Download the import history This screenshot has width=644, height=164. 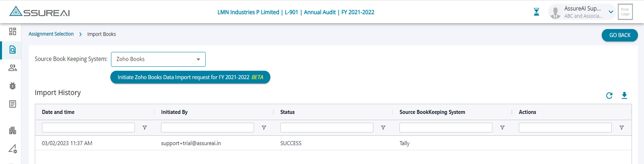tap(624, 95)
